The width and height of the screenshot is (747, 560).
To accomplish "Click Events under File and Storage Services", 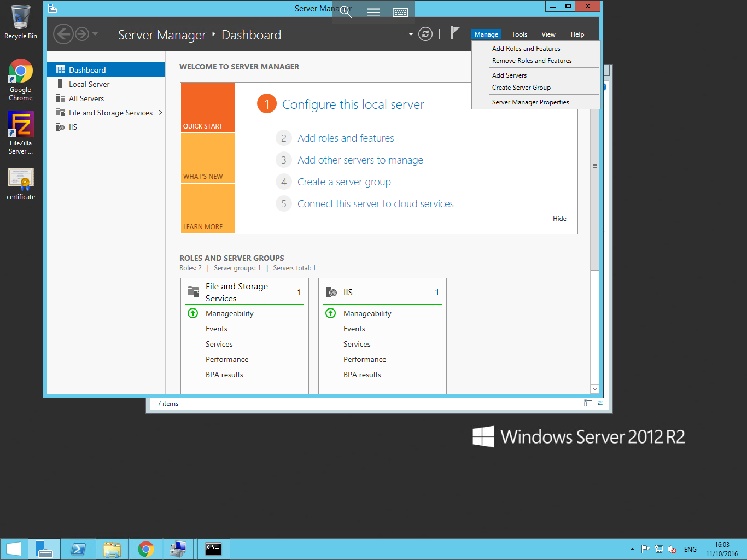I will point(216,329).
